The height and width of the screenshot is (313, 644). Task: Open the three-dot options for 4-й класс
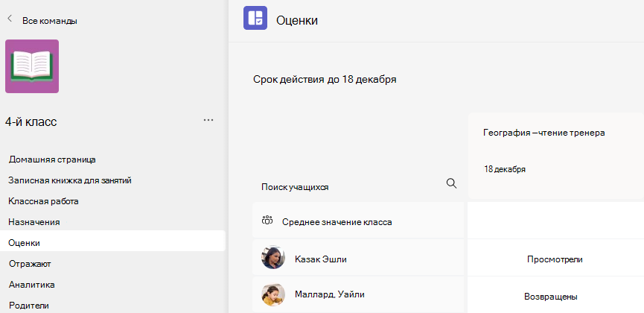208,120
